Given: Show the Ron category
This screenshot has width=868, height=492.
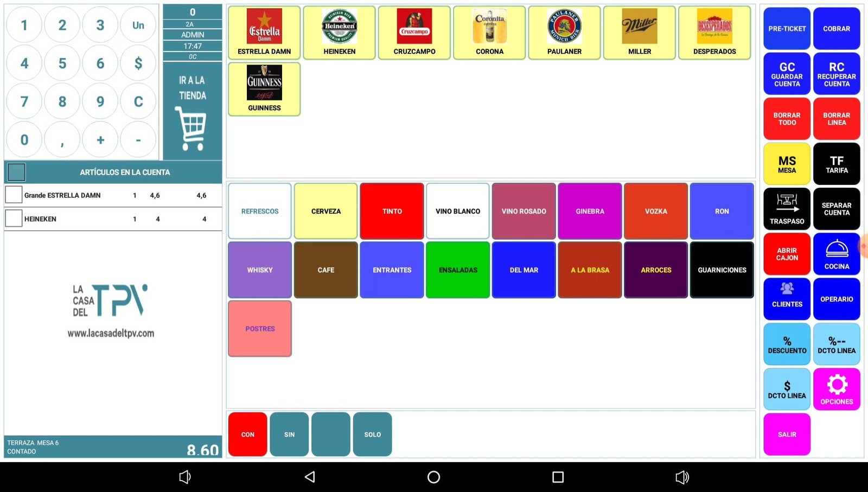Looking at the screenshot, I should coord(722,211).
